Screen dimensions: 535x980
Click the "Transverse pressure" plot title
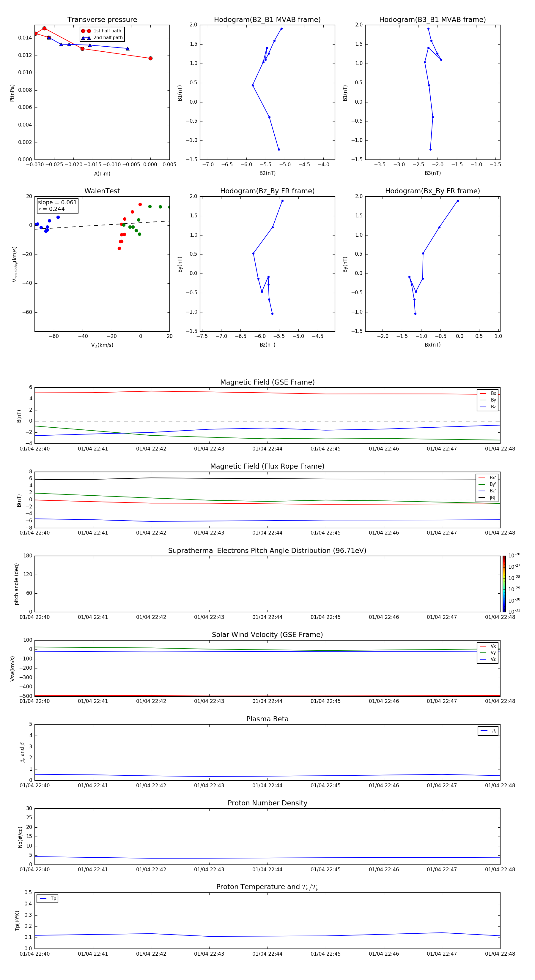(x=102, y=20)
